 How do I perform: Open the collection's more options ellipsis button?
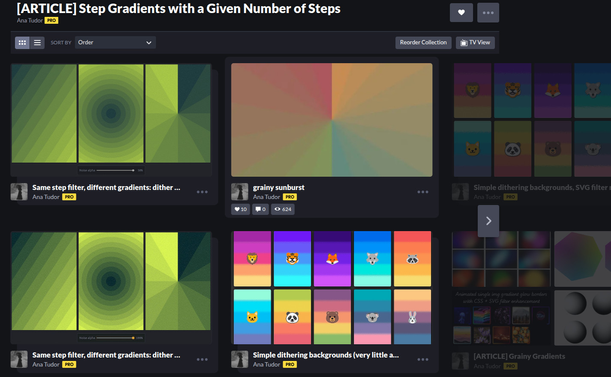click(x=488, y=12)
